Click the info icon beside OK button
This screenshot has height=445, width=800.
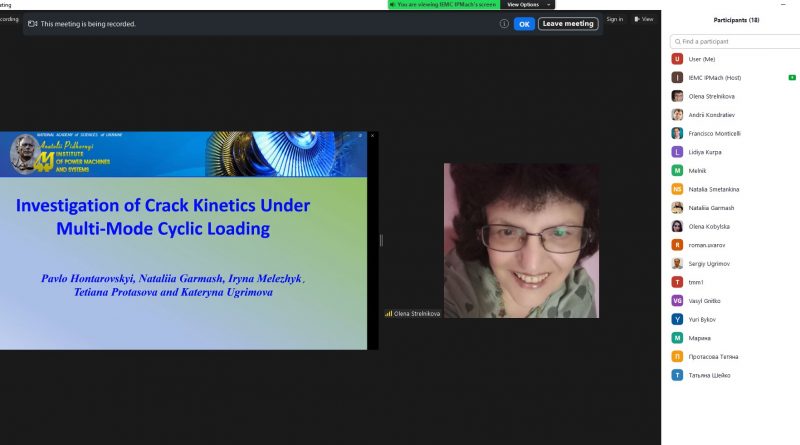click(504, 24)
